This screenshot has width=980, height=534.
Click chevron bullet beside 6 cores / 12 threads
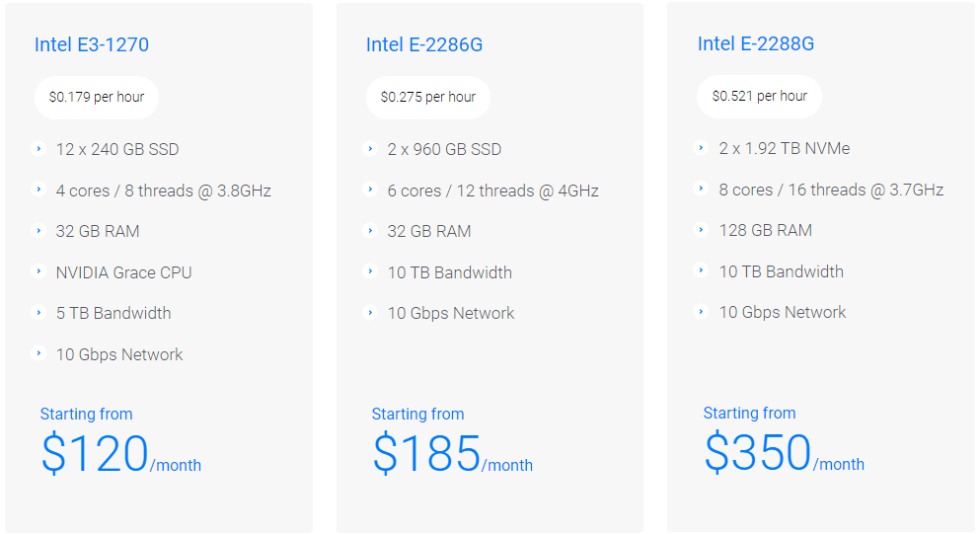[x=370, y=190]
